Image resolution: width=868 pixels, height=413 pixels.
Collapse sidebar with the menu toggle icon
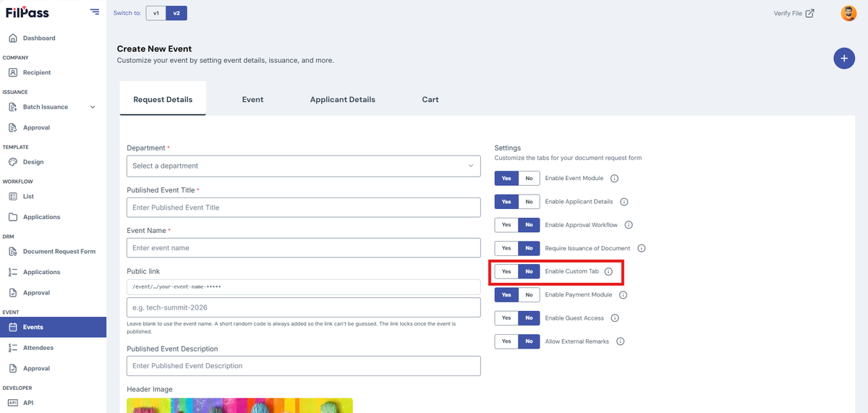(x=95, y=12)
